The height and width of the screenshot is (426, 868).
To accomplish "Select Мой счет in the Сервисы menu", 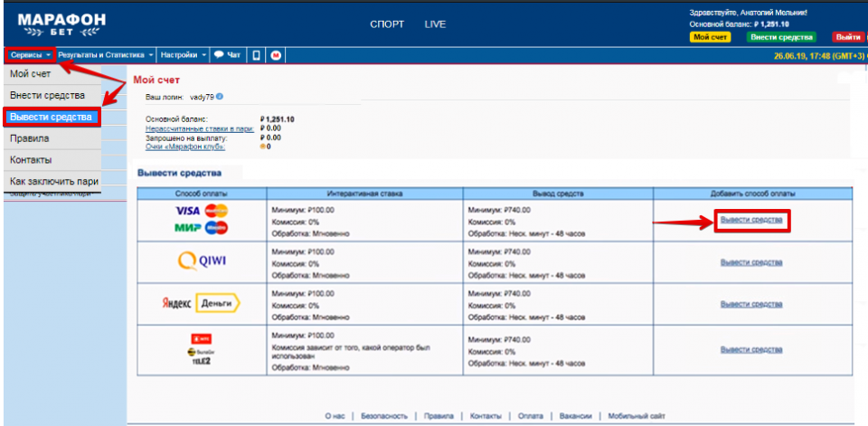I will coord(52,73).
